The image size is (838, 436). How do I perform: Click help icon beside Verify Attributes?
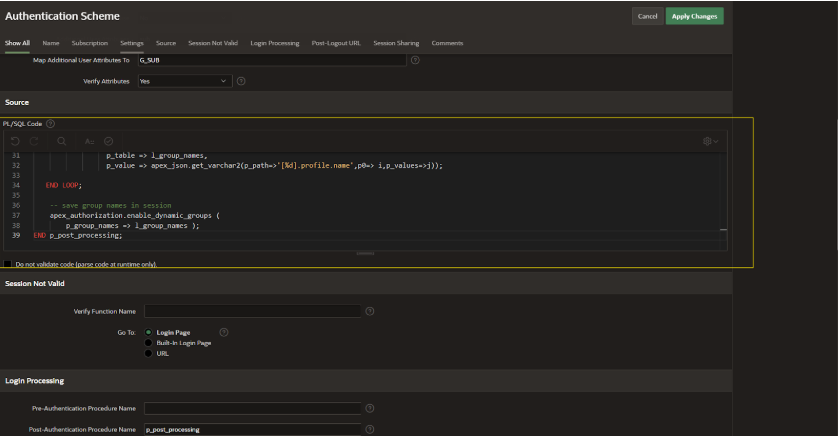241,81
